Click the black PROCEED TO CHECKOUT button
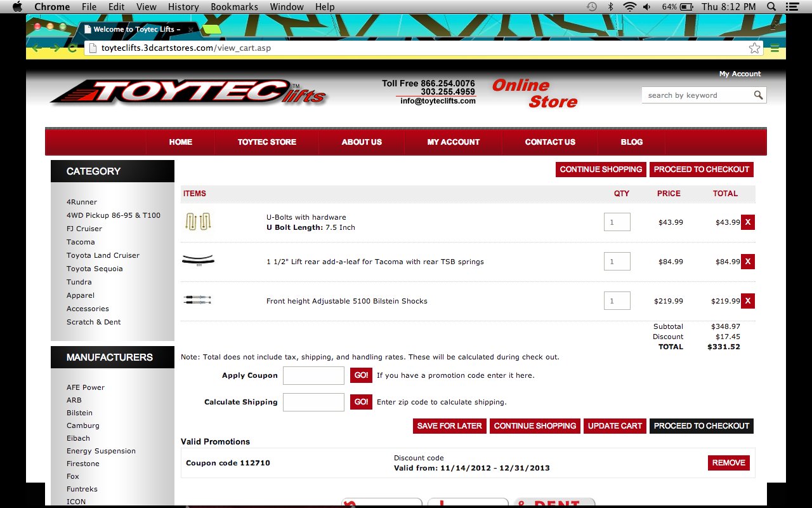812x508 pixels. 702,426
